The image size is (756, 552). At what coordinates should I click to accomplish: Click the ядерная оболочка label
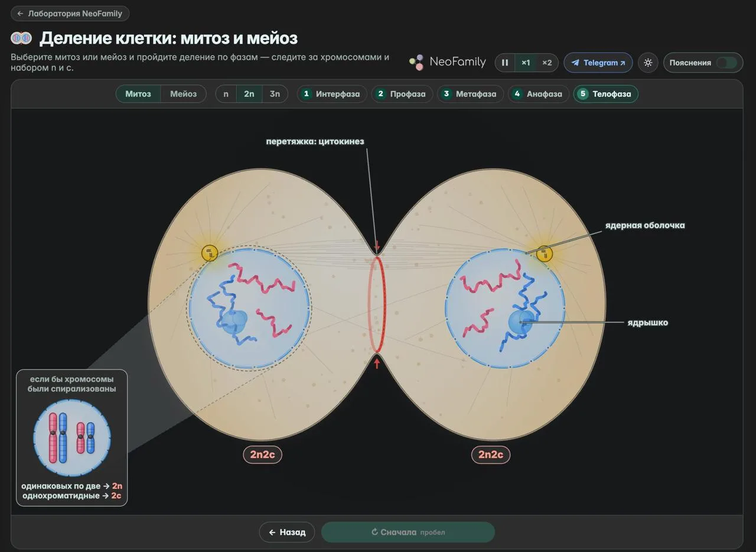(645, 225)
